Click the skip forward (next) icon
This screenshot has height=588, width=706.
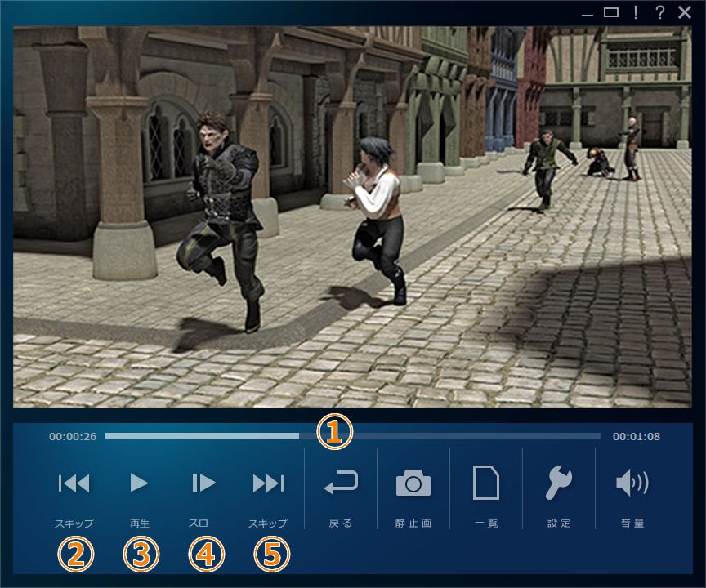tap(268, 483)
